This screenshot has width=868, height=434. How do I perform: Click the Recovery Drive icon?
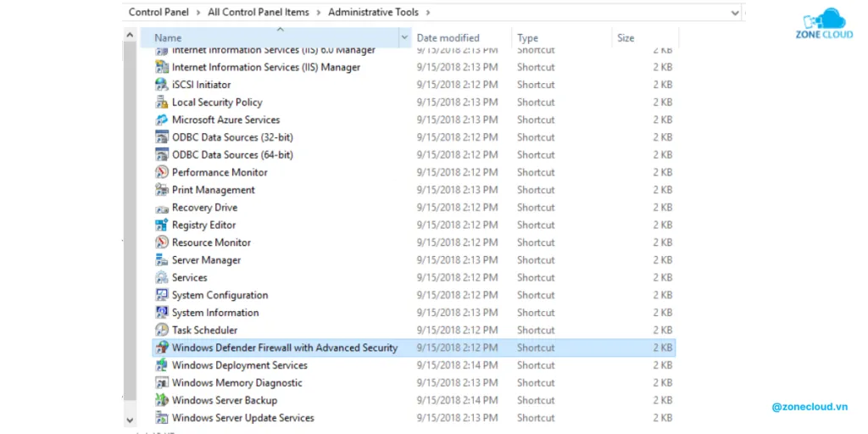coord(162,209)
